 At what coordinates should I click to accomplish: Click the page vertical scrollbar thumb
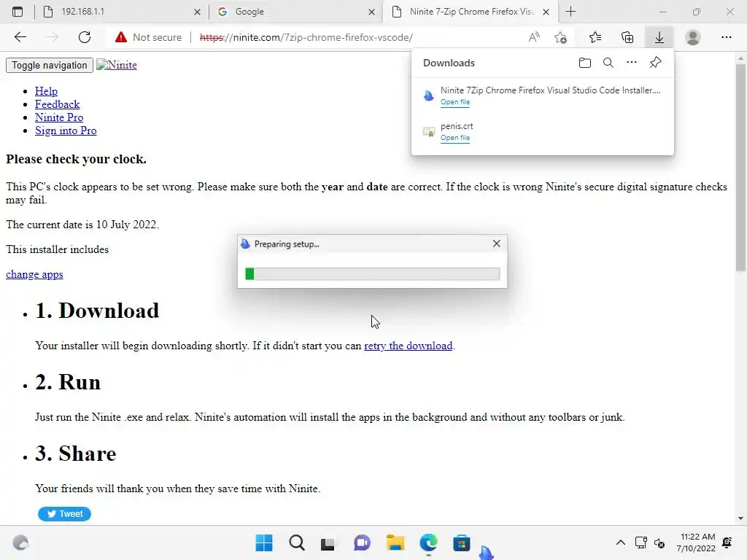click(740, 168)
